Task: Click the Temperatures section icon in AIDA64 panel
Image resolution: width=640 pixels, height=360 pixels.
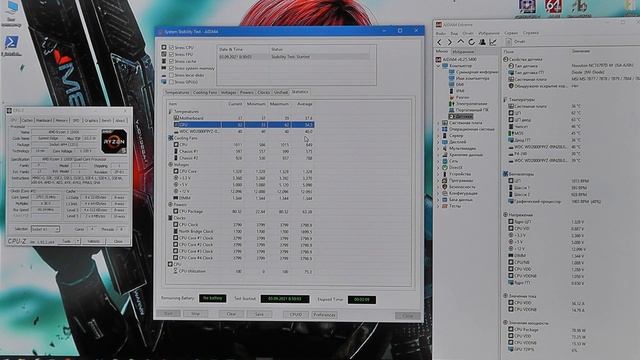Action: tap(506, 99)
